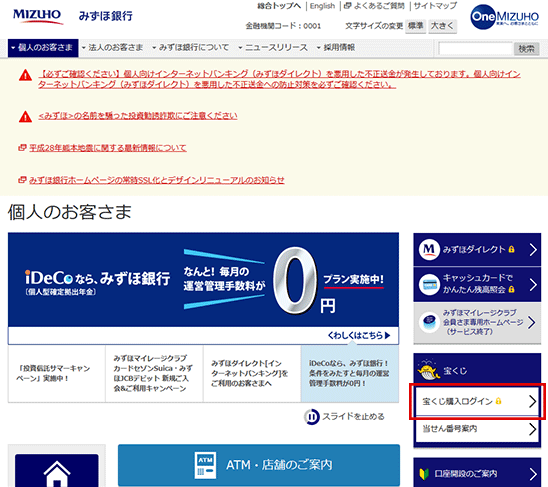Go to 総合トップへ link
This screenshot has height=487, width=548.
pyautogui.click(x=279, y=6)
